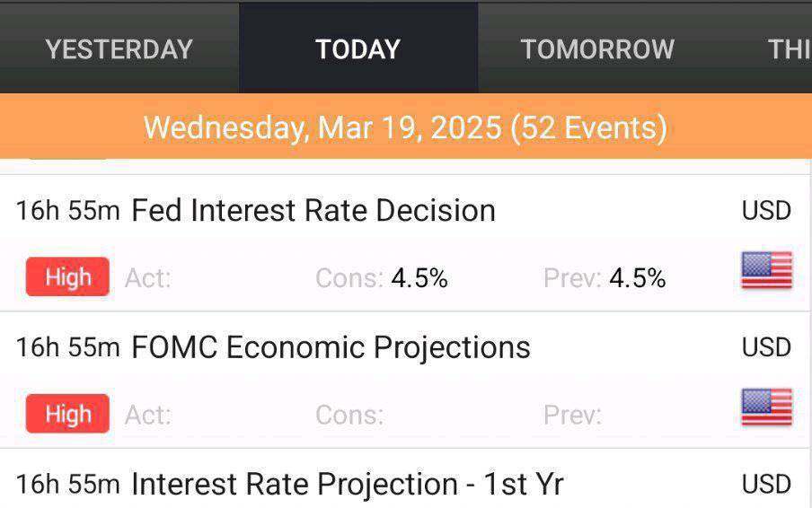Click the Cons: field of FOMC Economic Projections
Viewport: 812px width, 508px height.
coord(349,415)
